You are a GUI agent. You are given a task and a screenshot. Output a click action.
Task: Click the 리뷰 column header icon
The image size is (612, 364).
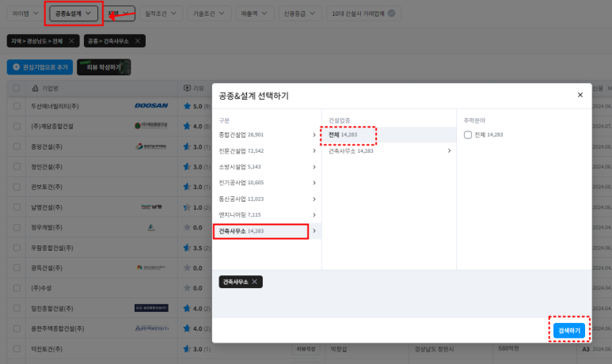(x=188, y=88)
